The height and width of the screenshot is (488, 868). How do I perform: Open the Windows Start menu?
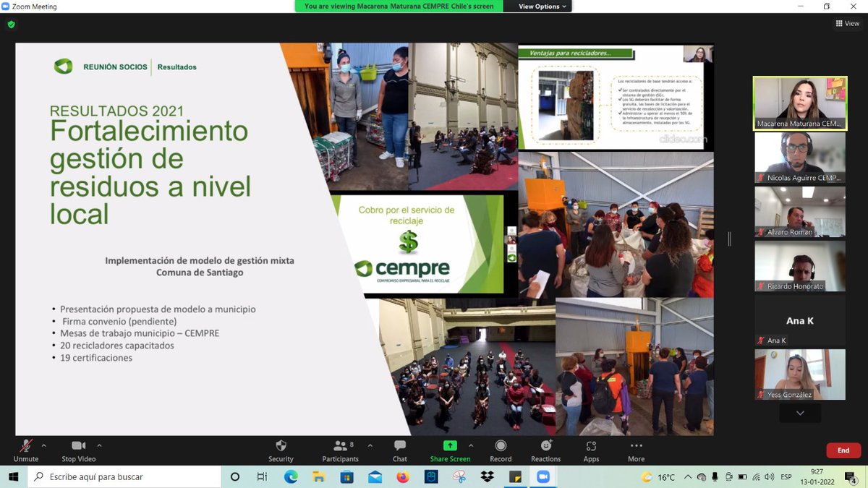(14, 476)
